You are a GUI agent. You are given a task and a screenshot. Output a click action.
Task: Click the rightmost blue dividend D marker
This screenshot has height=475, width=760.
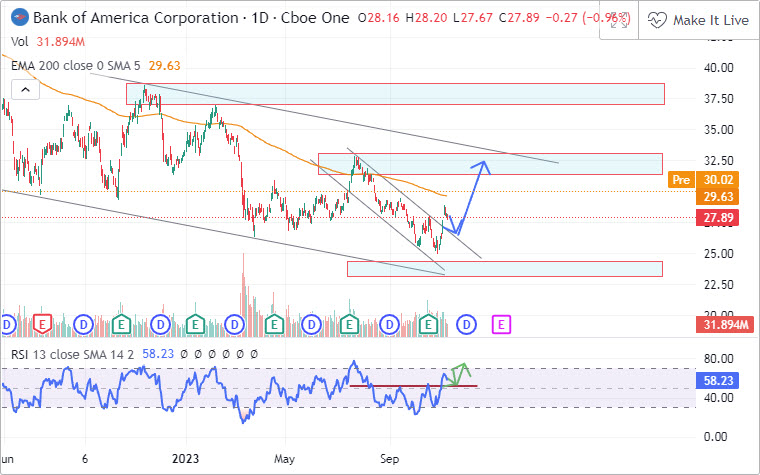[x=466, y=324]
